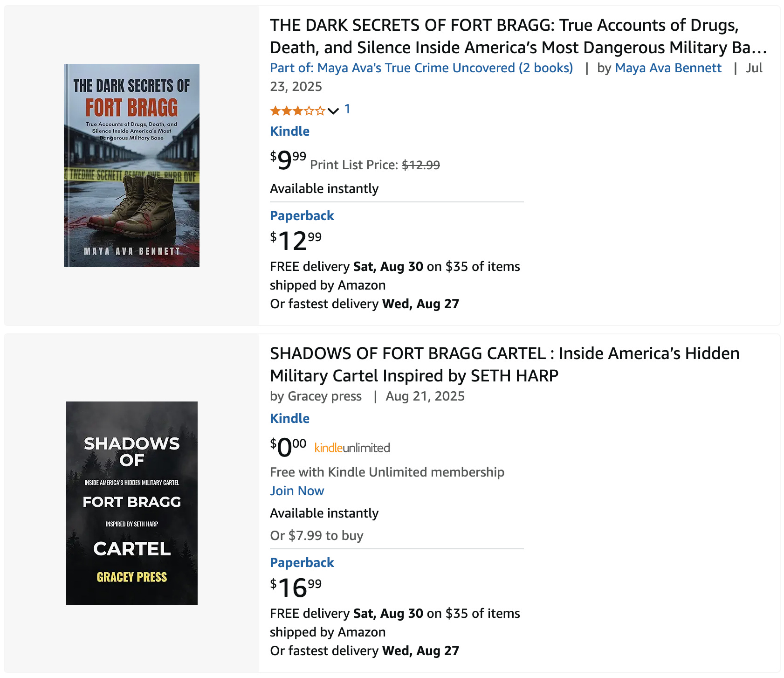Open the 1 review count link
This screenshot has width=784, height=678.
347,109
